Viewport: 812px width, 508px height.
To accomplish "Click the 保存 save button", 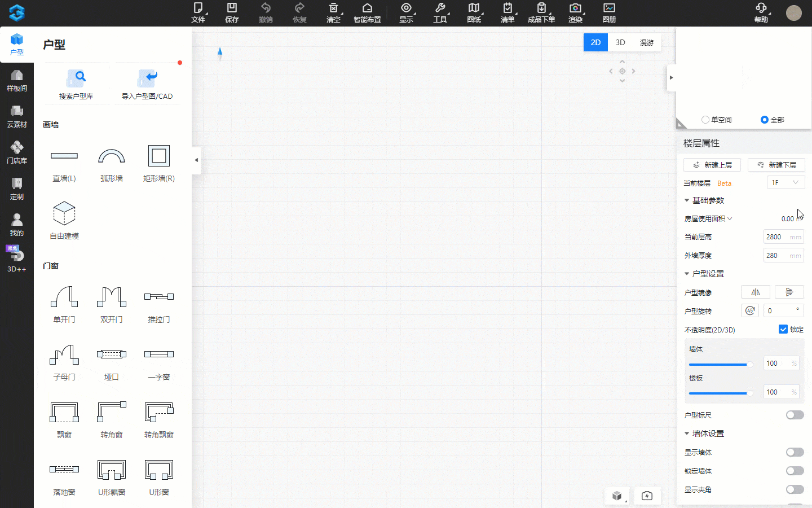I will (x=232, y=12).
